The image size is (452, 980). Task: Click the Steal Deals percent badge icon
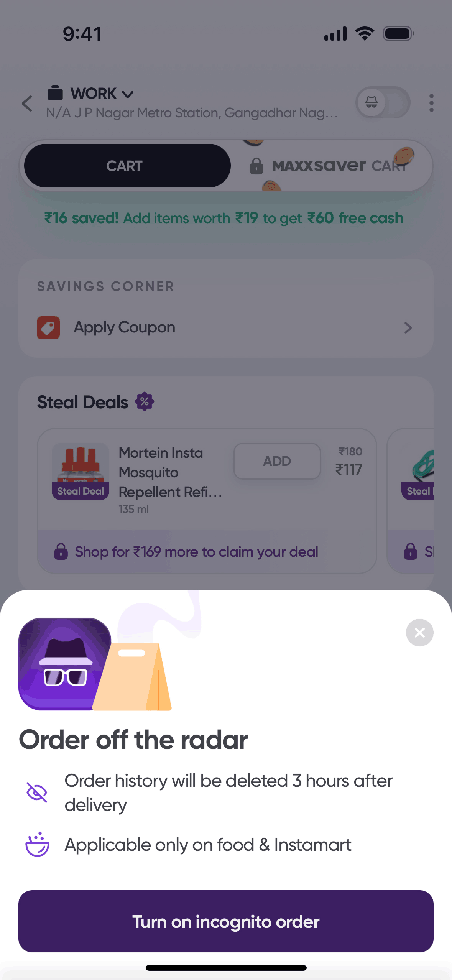point(145,402)
